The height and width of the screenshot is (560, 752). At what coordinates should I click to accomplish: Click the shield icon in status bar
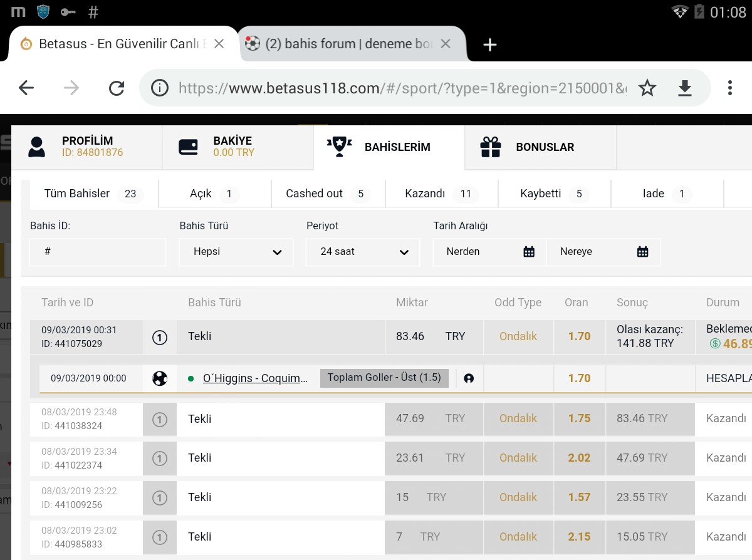point(43,12)
